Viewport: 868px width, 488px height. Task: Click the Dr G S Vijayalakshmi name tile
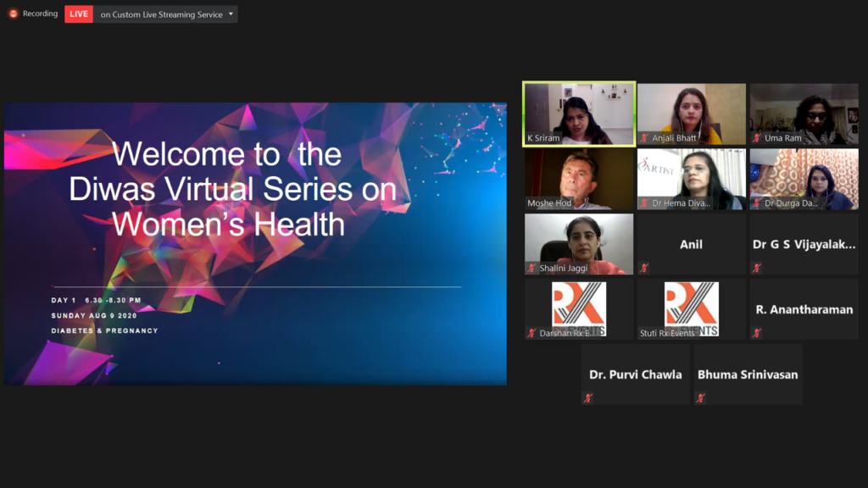(804, 244)
